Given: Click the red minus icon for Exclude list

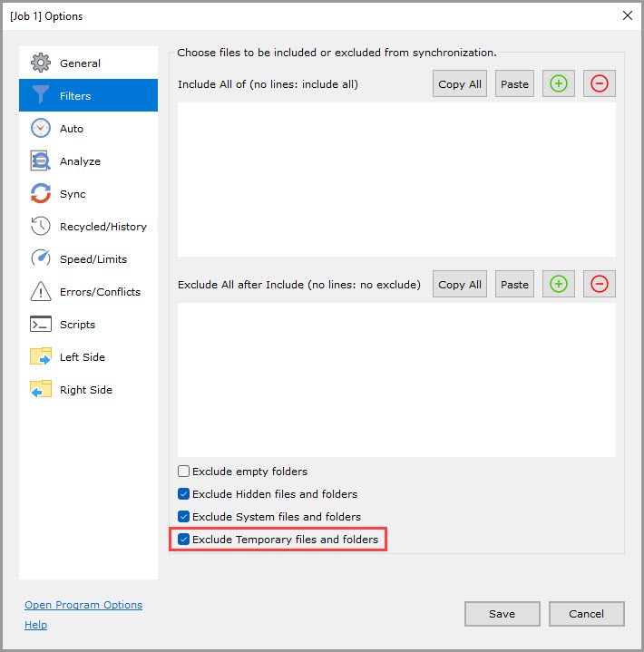Looking at the screenshot, I should (600, 284).
